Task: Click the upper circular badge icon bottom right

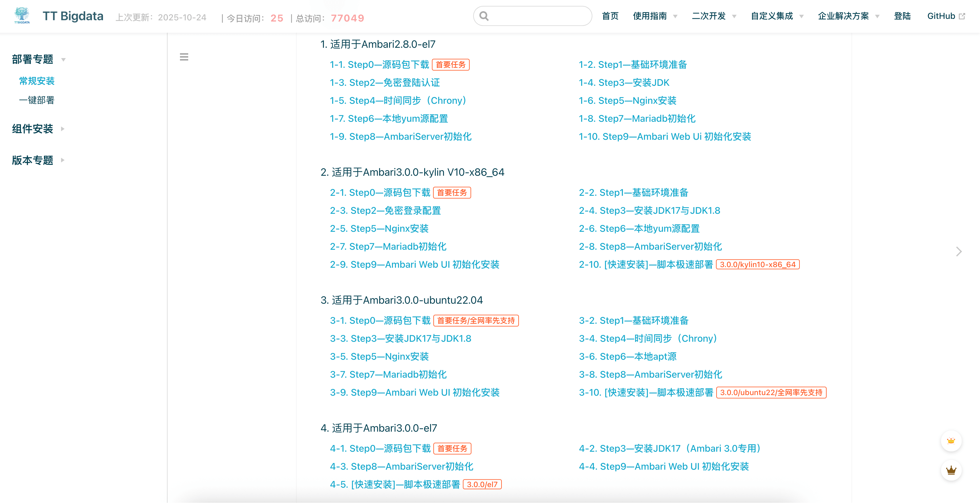Action: tap(951, 441)
